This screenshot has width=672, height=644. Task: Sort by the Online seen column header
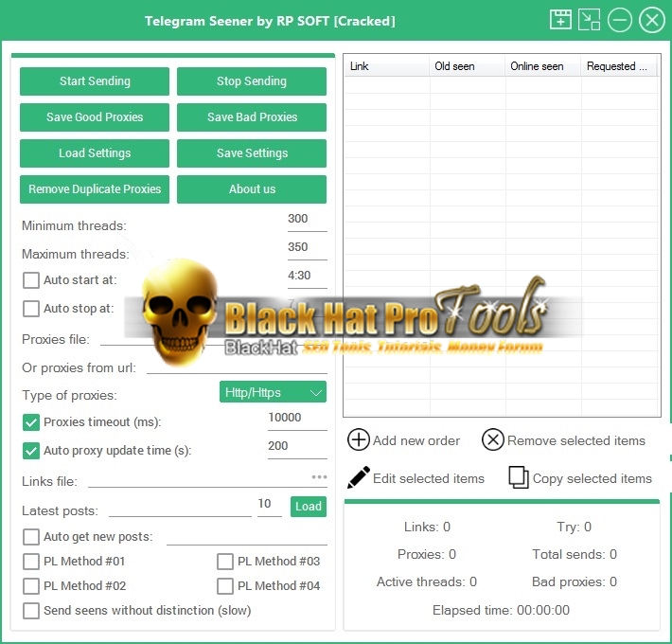coord(543,66)
